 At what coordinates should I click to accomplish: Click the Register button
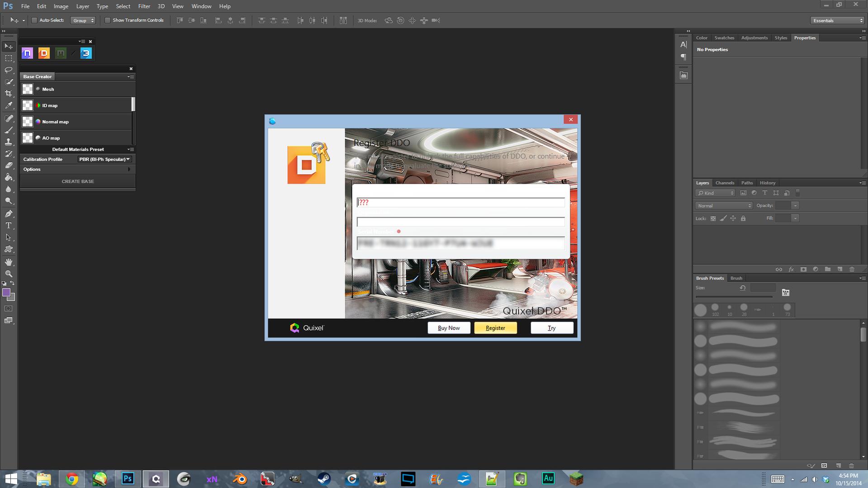(x=495, y=328)
